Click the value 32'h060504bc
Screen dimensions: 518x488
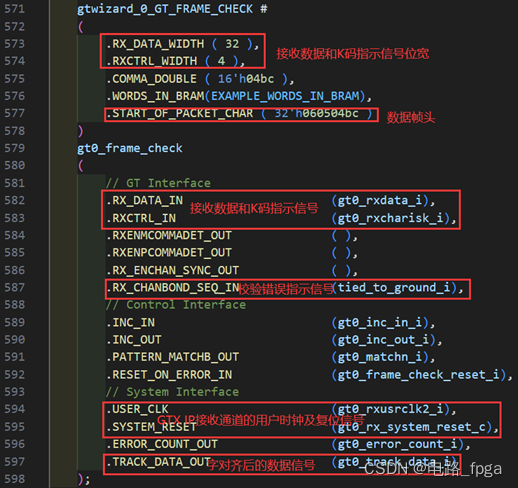tap(316, 114)
